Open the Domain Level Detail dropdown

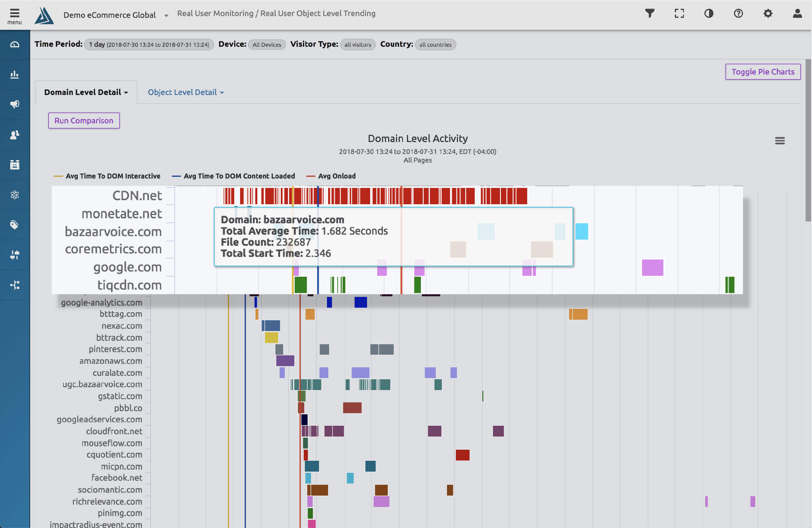tap(86, 92)
